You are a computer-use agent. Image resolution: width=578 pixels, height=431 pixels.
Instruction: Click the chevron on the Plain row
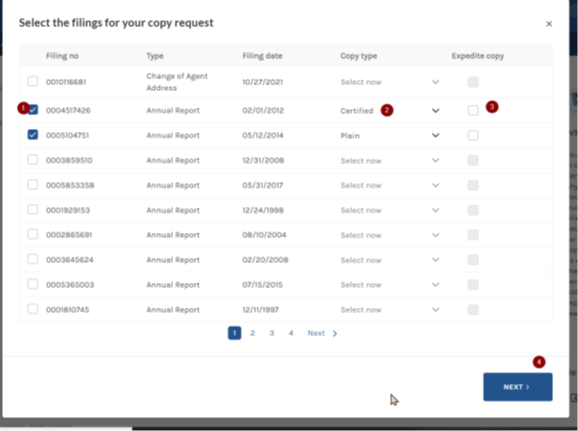click(x=435, y=135)
